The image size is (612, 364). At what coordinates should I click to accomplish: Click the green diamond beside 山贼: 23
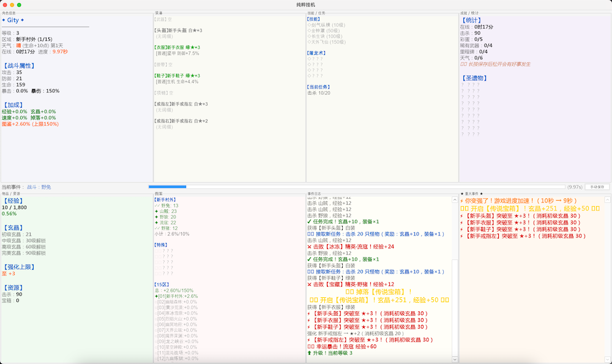point(157,211)
